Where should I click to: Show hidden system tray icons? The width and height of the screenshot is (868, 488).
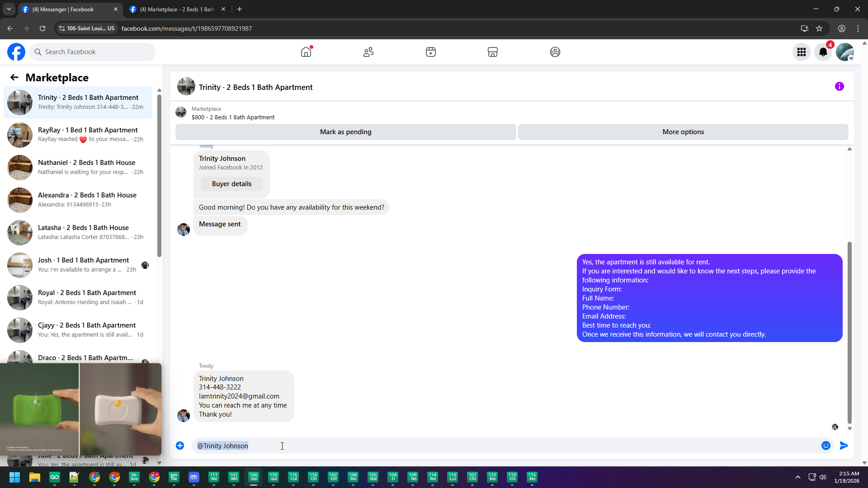(798, 477)
